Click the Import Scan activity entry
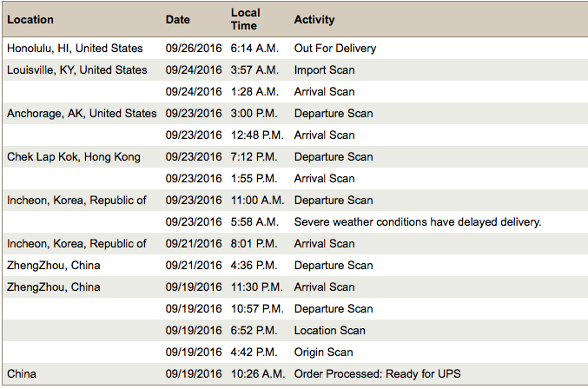 [324, 70]
